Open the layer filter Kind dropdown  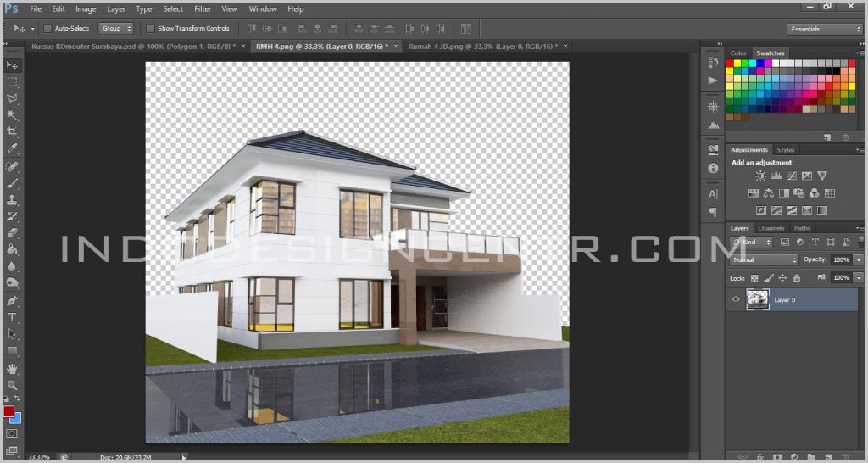coord(751,242)
